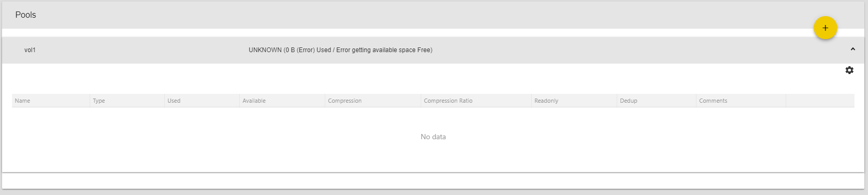Sort by the Available column header
868x195 pixels.
coord(254,101)
